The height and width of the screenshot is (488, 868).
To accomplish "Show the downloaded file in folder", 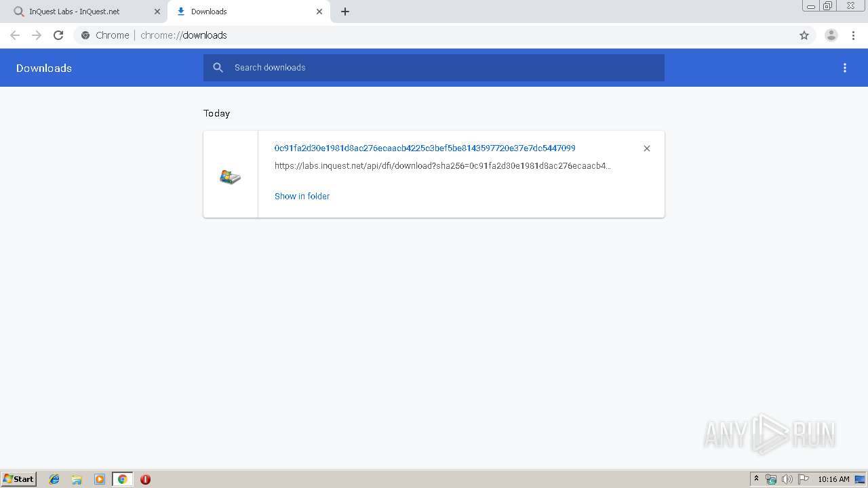I will click(302, 196).
